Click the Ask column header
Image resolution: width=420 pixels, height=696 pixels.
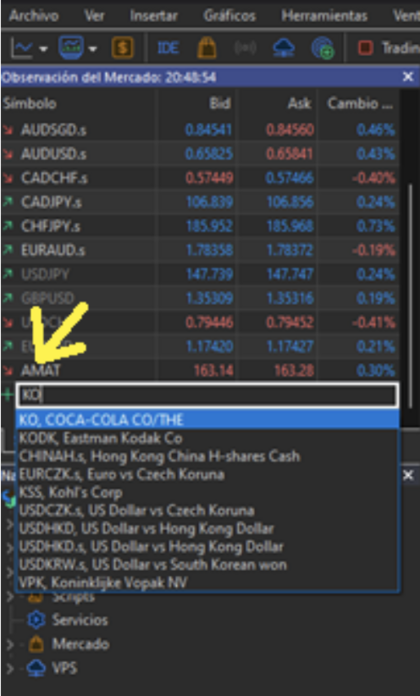click(x=300, y=103)
